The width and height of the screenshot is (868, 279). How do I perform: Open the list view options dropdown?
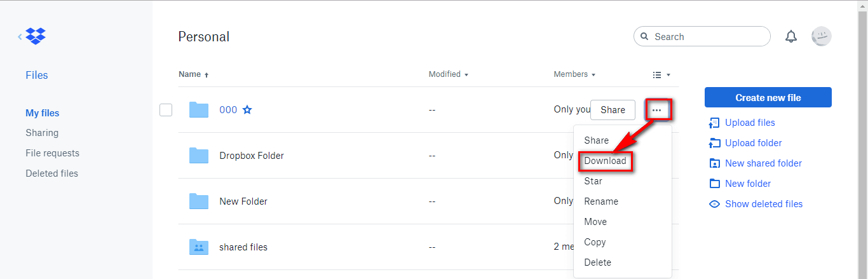coord(661,75)
